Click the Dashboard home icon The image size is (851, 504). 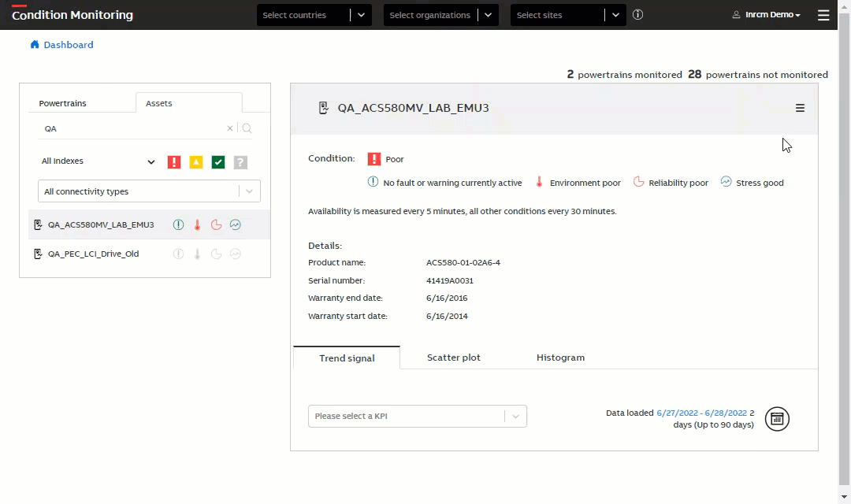click(35, 44)
